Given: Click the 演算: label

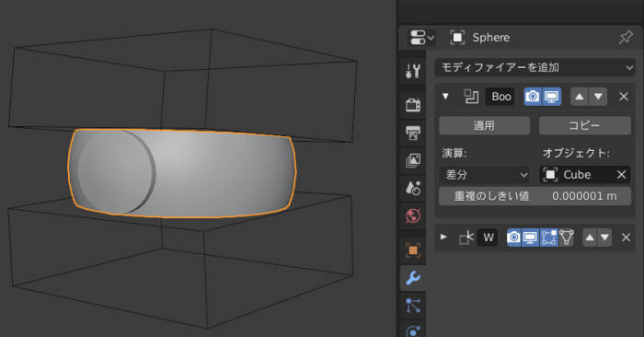Looking at the screenshot, I should [x=454, y=153].
